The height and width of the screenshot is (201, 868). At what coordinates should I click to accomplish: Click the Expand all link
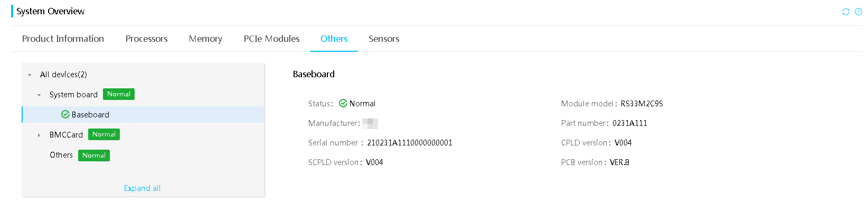142,188
